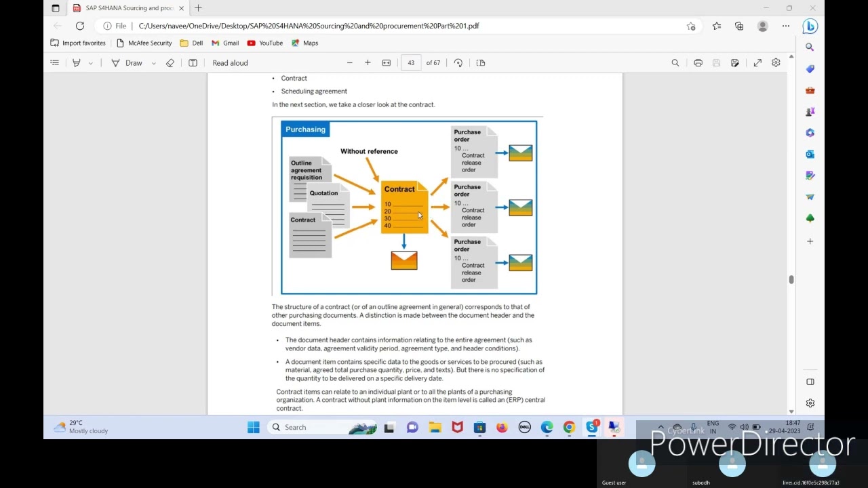This screenshot has width=868, height=488.
Task: Zoom in the PDF with plus button
Action: pos(368,63)
